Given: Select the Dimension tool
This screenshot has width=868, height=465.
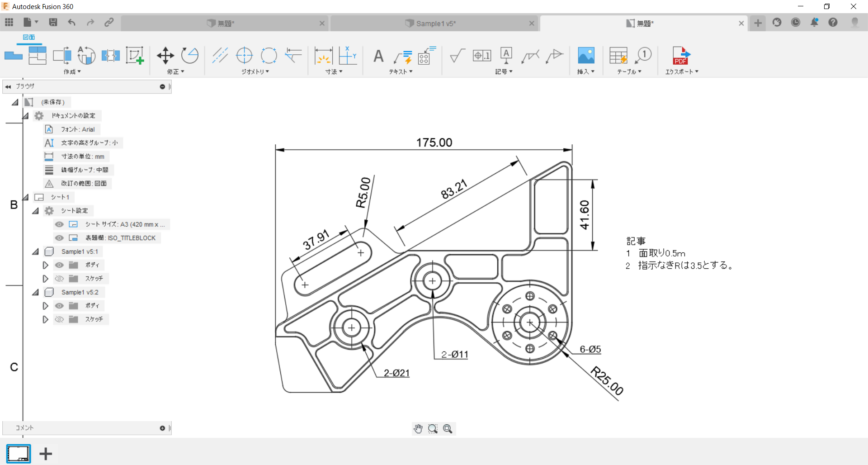Looking at the screenshot, I should 324,56.
